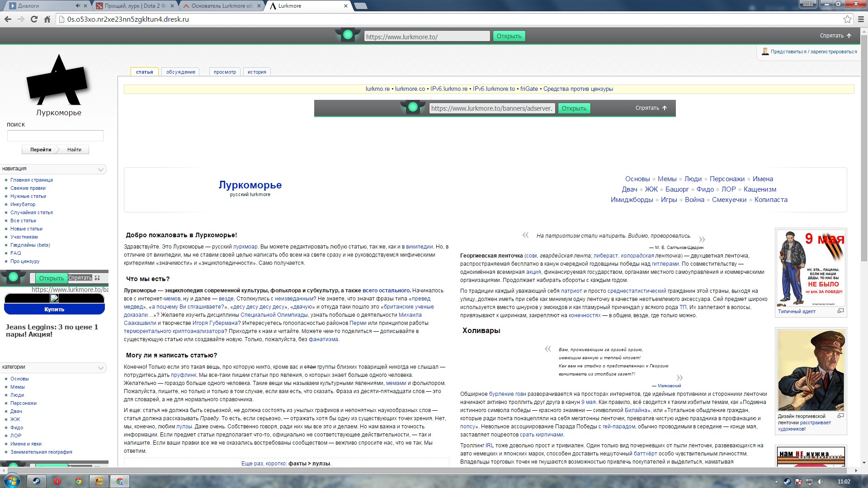Enlarge the 'Типичный адепт' thumbnail icon

(x=840, y=311)
